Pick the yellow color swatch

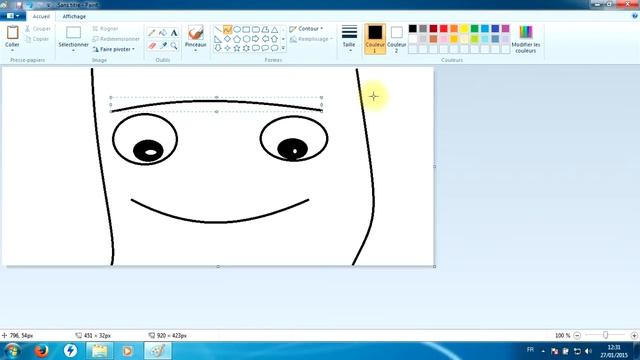pos(464,29)
